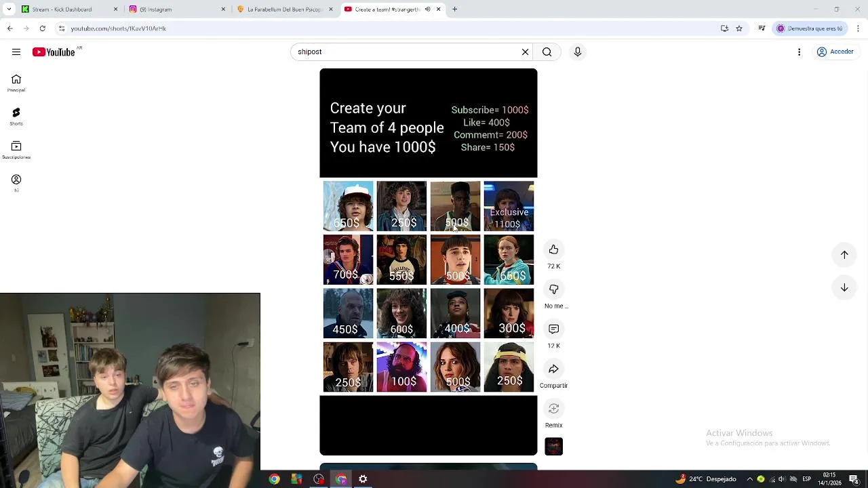868x488 pixels.
Task: Share the short via Compartir
Action: (x=553, y=369)
